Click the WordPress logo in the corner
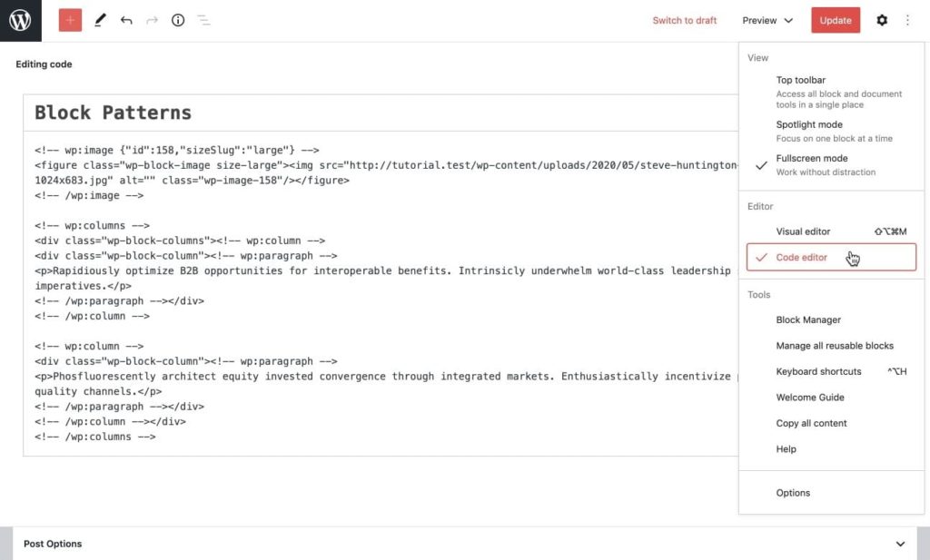 [20, 19]
